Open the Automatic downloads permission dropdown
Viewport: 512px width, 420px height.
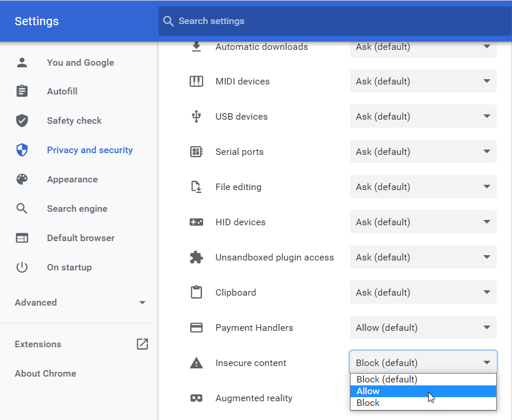point(423,47)
